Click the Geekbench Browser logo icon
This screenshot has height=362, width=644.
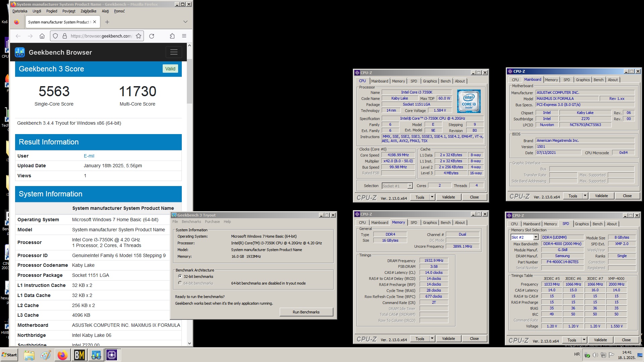(20, 52)
